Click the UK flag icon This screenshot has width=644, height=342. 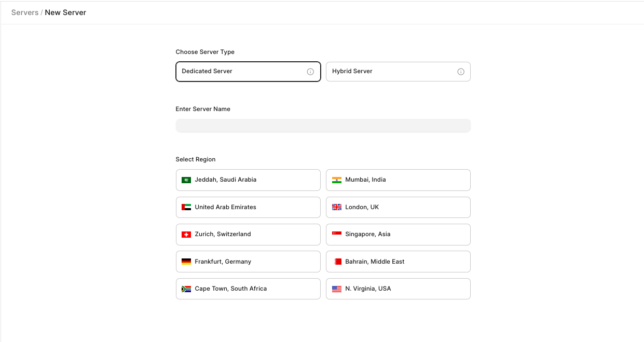[337, 207]
